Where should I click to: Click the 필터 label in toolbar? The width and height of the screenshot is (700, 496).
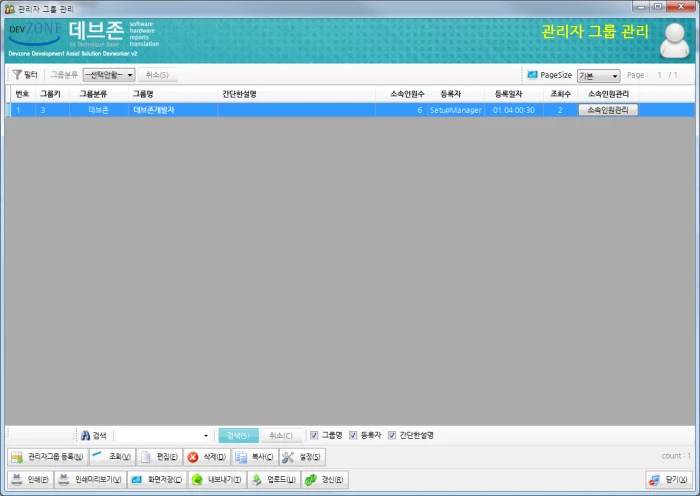click(x=31, y=75)
